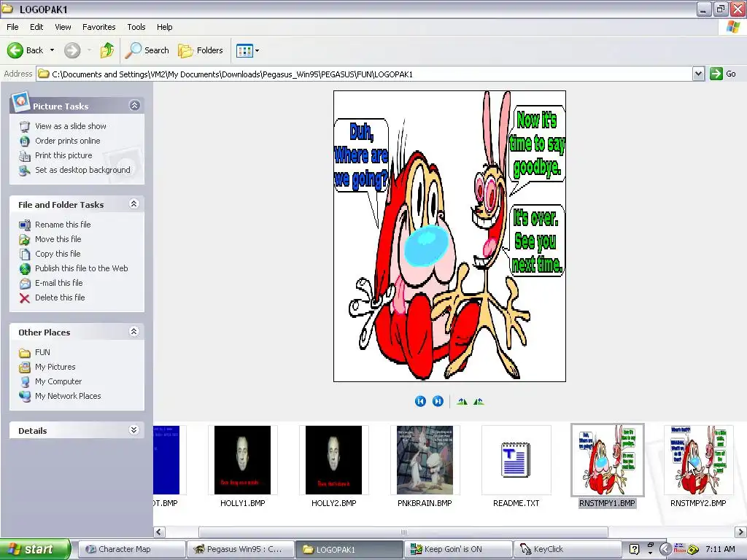Image resolution: width=747 pixels, height=560 pixels.
Task: Click inside the Address bar path field
Action: 365,74
